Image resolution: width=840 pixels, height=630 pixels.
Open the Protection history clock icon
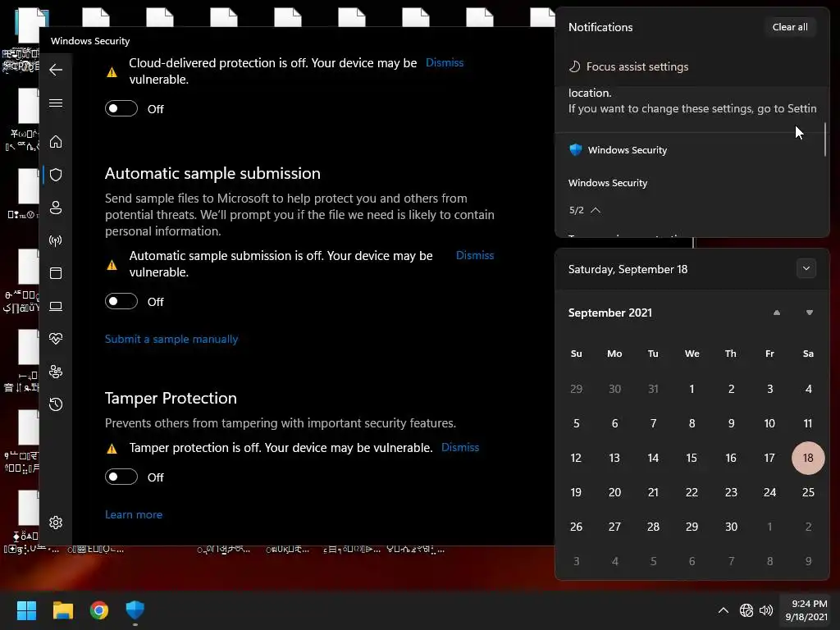click(56, 404)
